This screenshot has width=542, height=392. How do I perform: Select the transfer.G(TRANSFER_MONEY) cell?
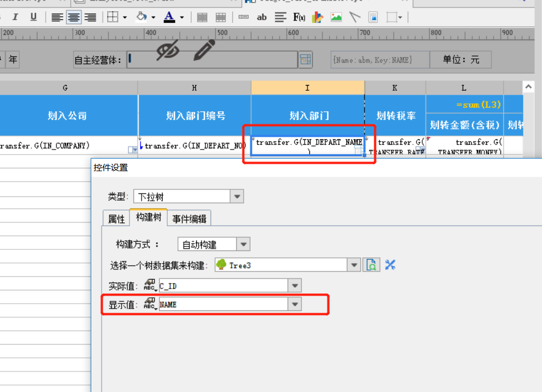pos(464,146)
